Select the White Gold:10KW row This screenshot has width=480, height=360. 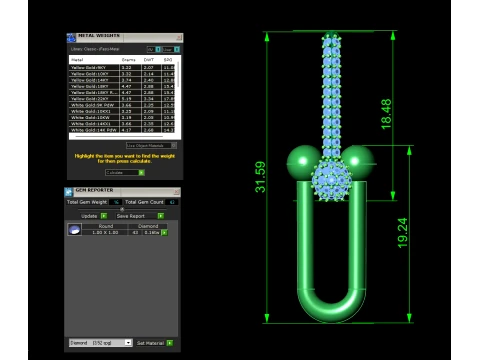[122, 117]
